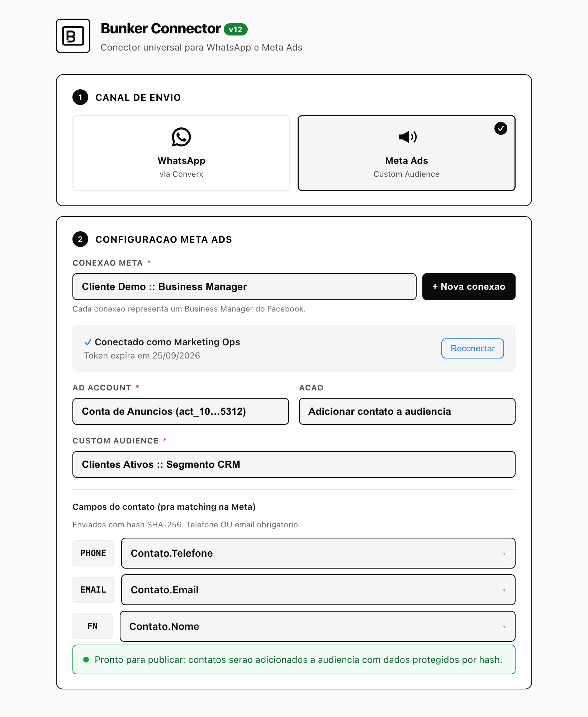Click the 'AD ACCOUNT' field label
588x717 pixels.
pyautogui.click(x=102, y=388)
